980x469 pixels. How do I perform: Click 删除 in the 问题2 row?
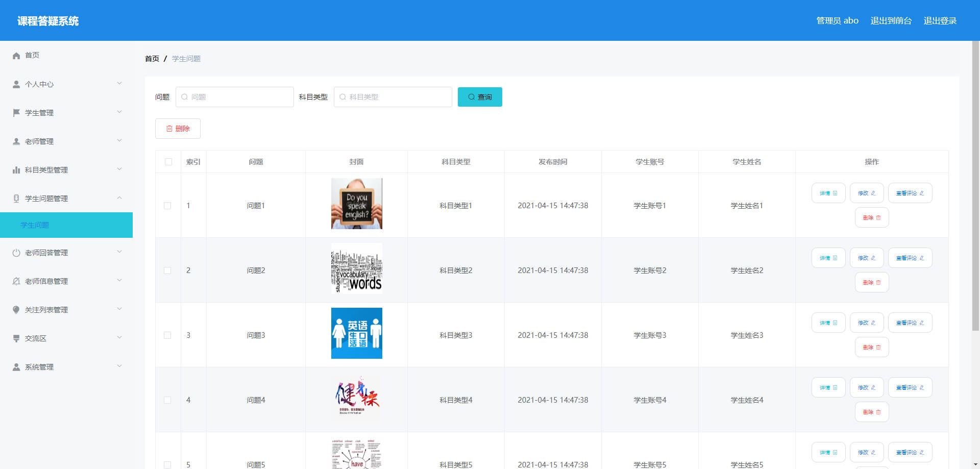pyautogui.click(x=872, y=282)
